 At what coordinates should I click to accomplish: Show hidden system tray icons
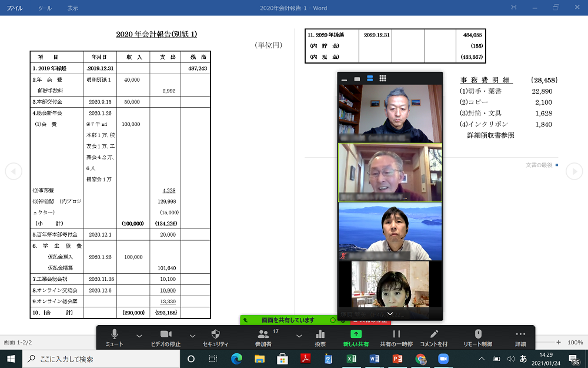482,359
